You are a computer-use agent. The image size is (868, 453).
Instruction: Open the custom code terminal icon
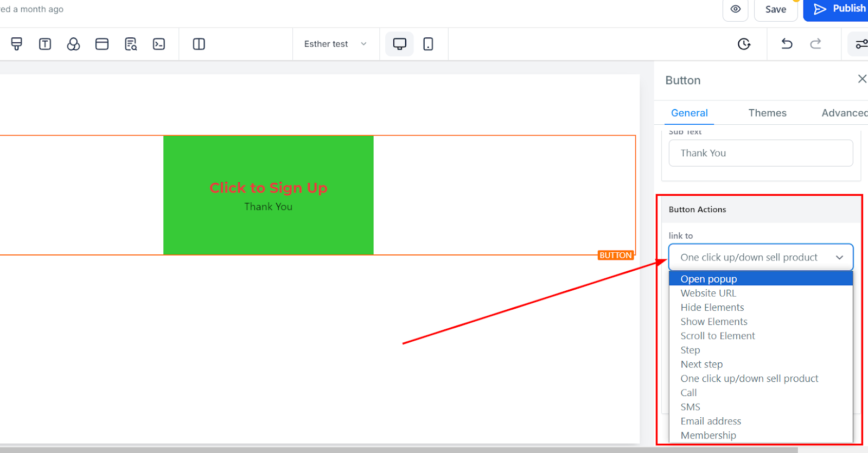click(x=159, y=44)
